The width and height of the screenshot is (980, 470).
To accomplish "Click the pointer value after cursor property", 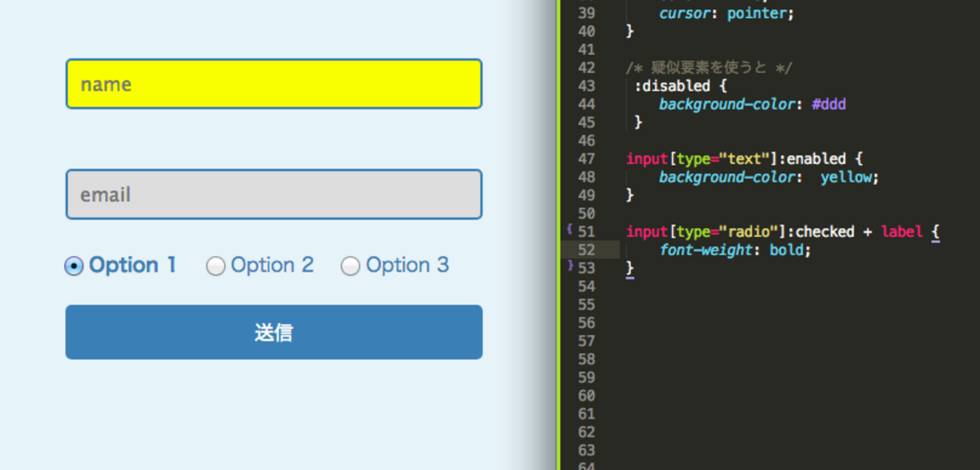I will (x=758, y=14).
